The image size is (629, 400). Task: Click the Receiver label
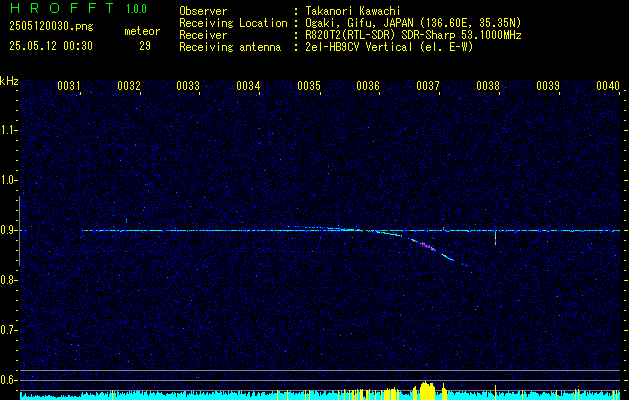coord(203,35)
